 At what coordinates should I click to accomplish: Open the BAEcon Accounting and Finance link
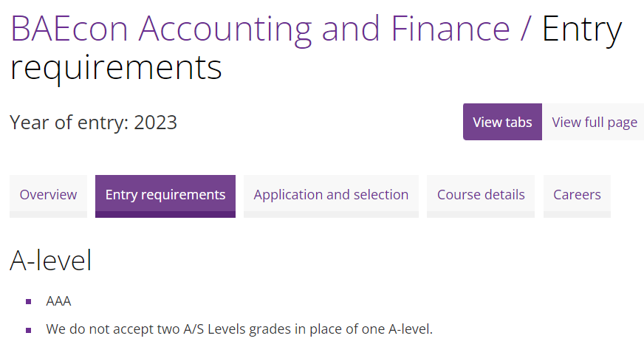tap(260, 29)
